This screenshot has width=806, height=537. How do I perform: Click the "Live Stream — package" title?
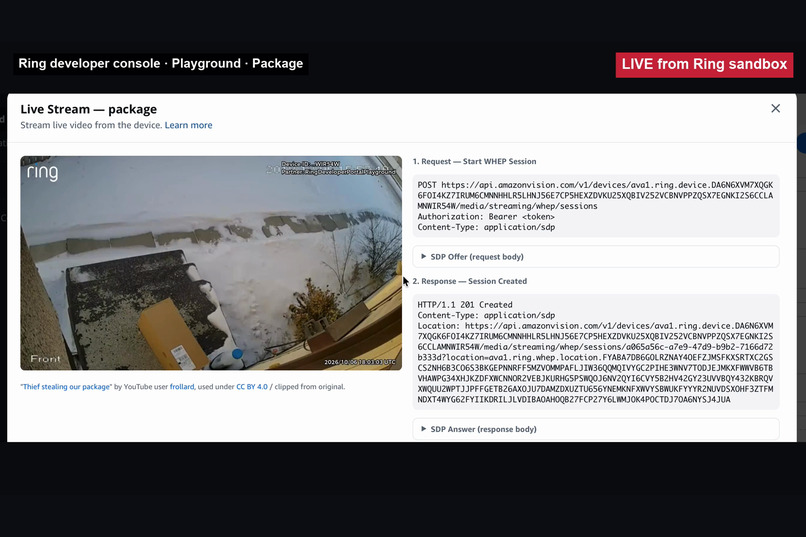click(88, 109)
